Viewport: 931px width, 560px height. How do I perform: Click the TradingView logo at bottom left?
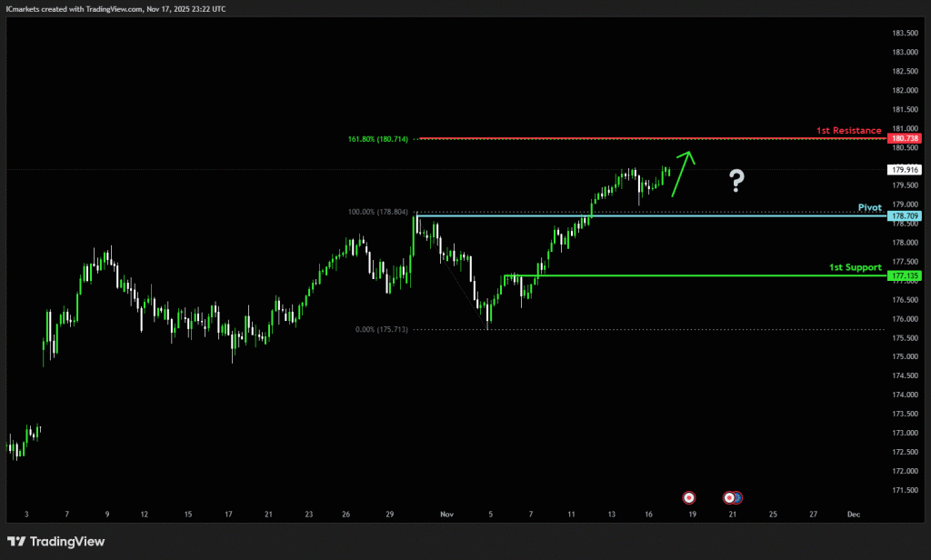(x=56, y=542)
